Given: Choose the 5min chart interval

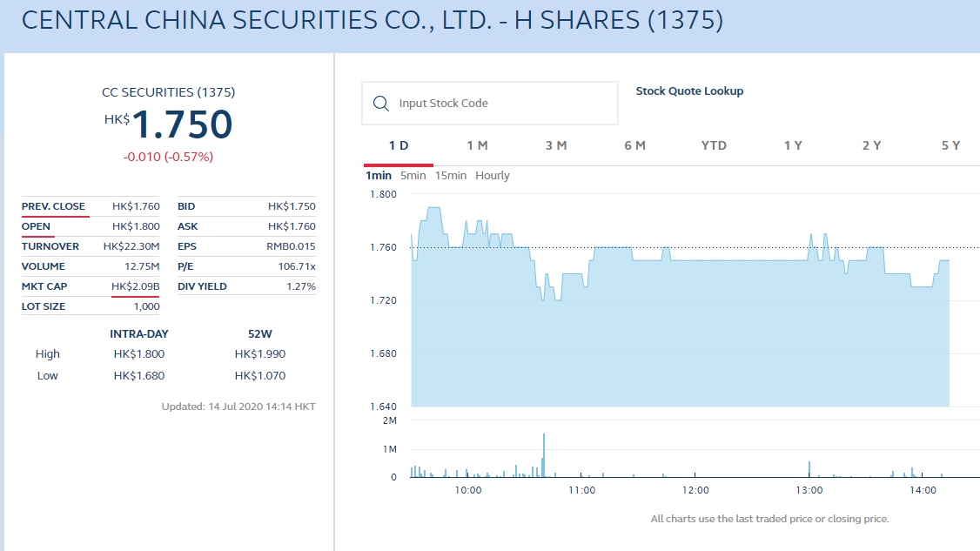Looking at the screenshot, I should coord(413,176).
